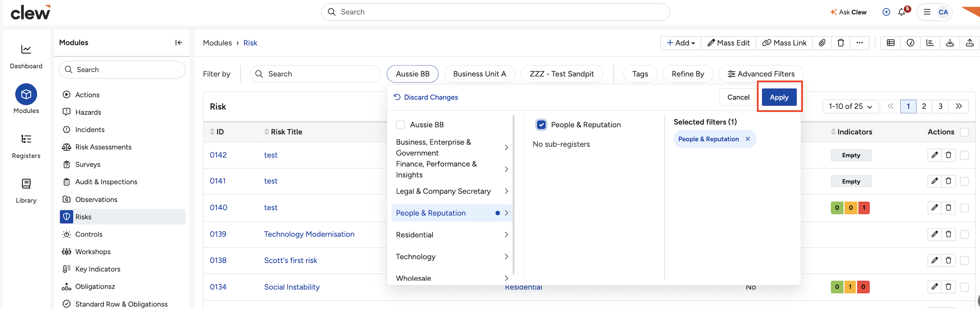Click the yellow indicator badge for risk 0134
980x309 pixels.
point(850,287)
